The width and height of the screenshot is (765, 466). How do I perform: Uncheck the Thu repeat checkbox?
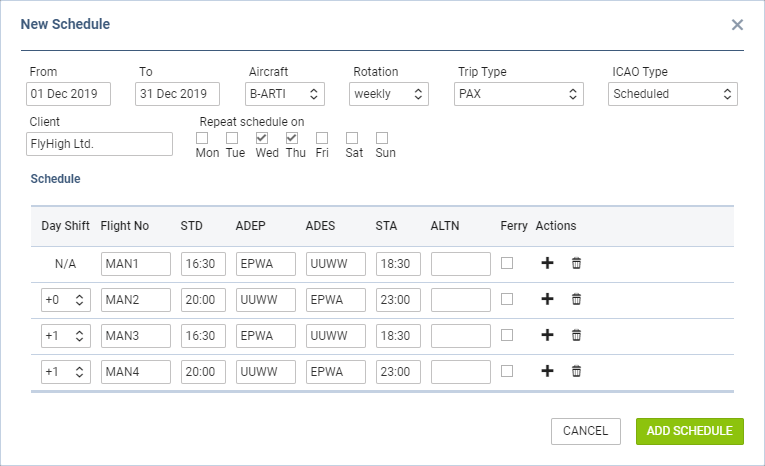point(292,138)
